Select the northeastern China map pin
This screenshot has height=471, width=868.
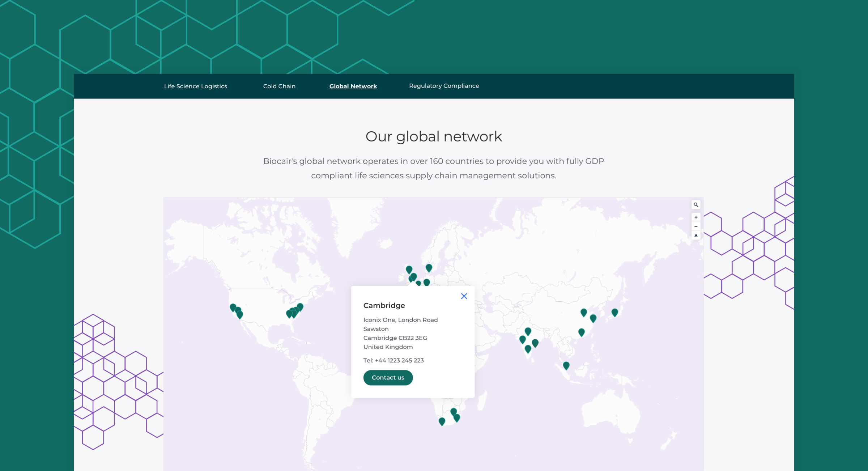point(583,312)
